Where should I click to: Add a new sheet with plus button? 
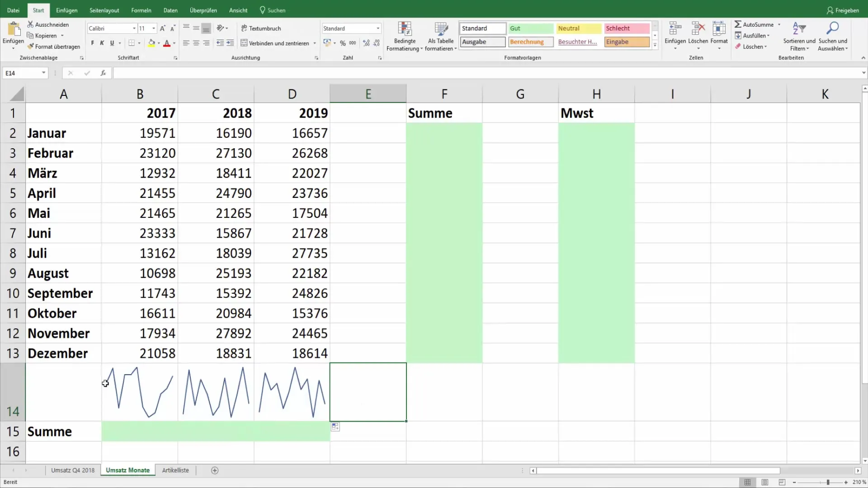pos(215,470)
